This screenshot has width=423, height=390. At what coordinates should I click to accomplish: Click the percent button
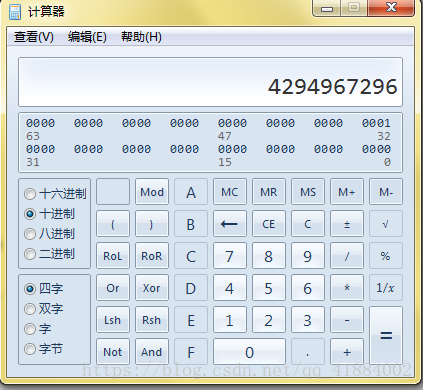click(x=386, y=256)
